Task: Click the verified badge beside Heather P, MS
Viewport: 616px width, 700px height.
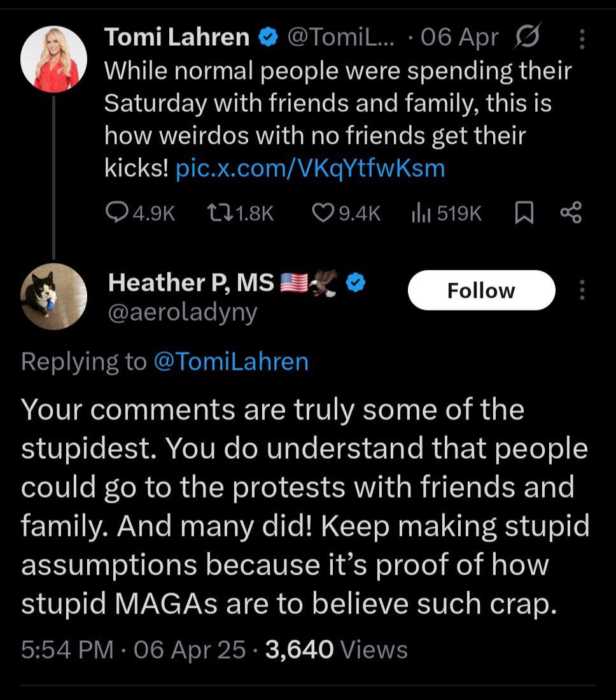Action: point(355,282)
